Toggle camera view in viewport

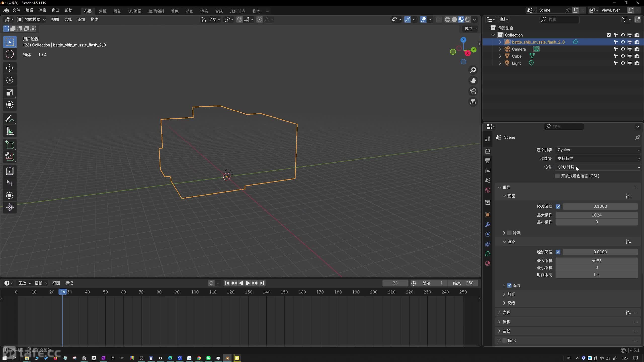click(x=473, y=91)
